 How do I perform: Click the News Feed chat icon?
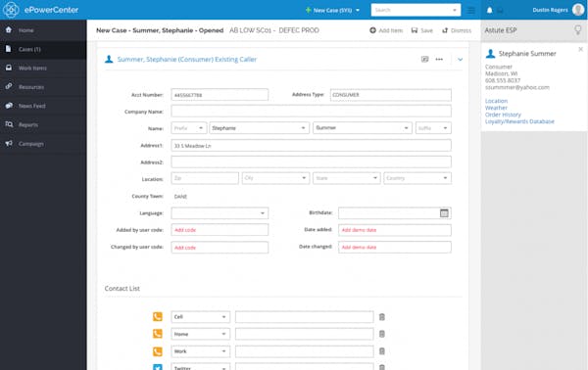(9, 106)
